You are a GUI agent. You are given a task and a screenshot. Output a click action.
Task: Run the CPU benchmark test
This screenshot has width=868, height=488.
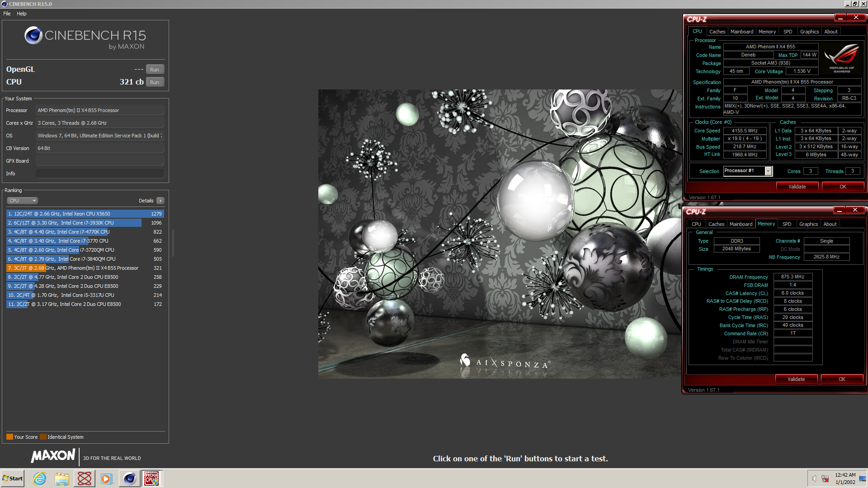pyautogui.click(x=155, y=82)
